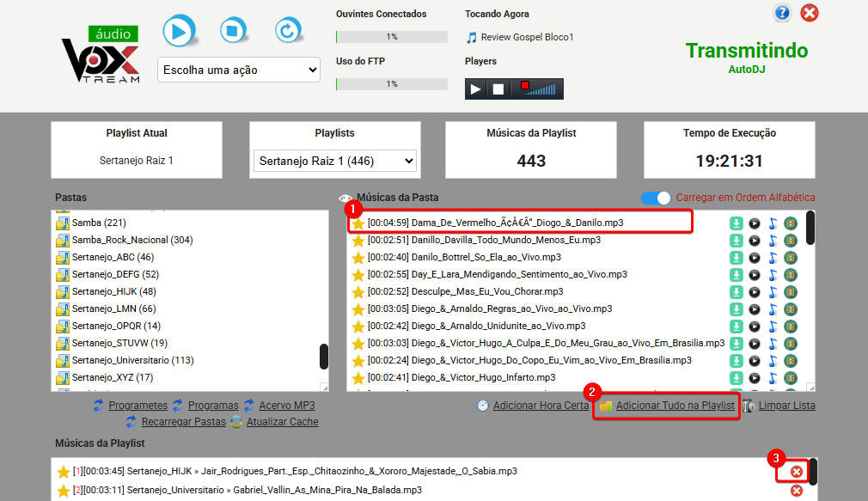Download Danillo_Davilla song with green icon
The width and height of the screenshot is (868, 501).
click(737, 241)
